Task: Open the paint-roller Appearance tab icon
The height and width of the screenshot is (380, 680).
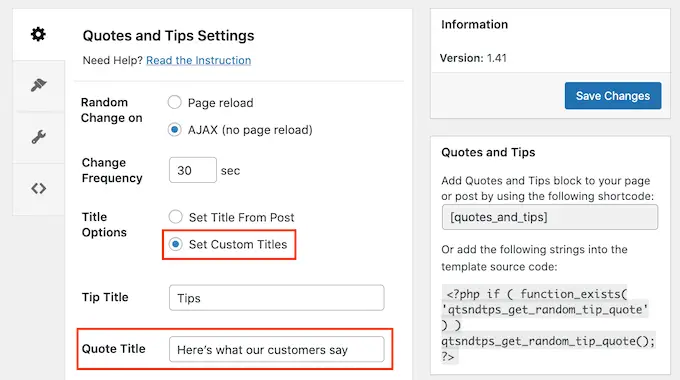Action: (38, 85)
